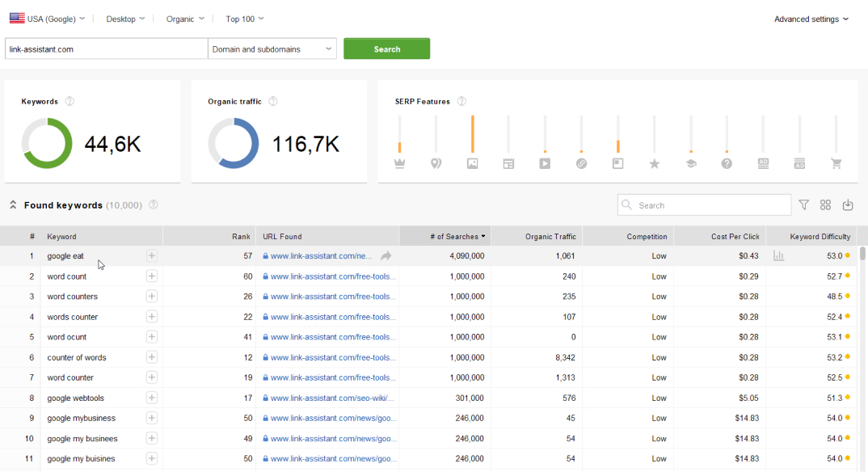Click the help icon next to Organic traffic

pyautogui.click(x=272, y=101)
